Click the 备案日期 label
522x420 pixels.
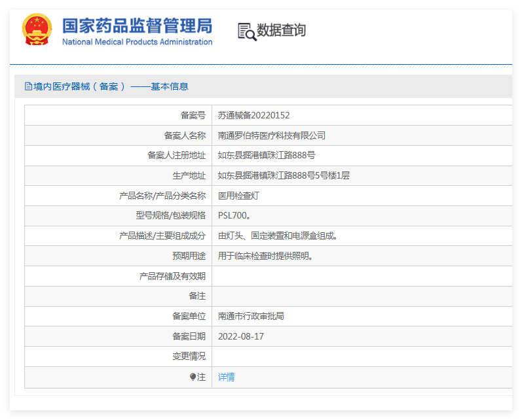(189, 336)
